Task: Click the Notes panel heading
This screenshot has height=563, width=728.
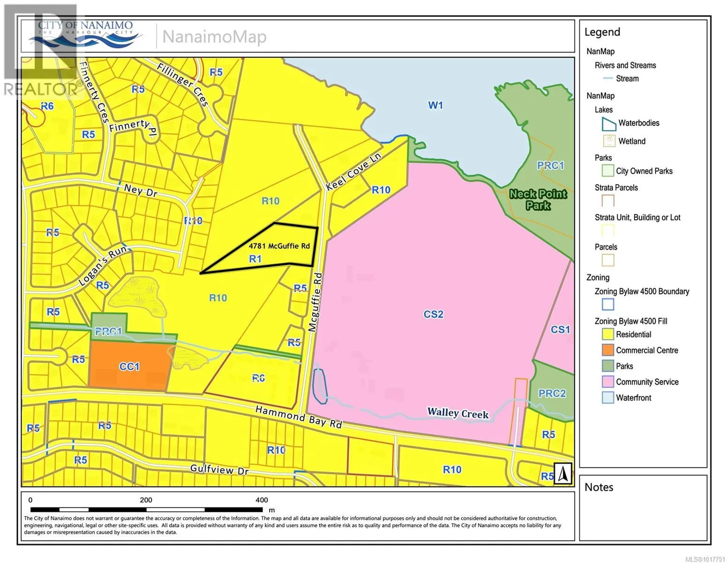Action: [599, 487]
